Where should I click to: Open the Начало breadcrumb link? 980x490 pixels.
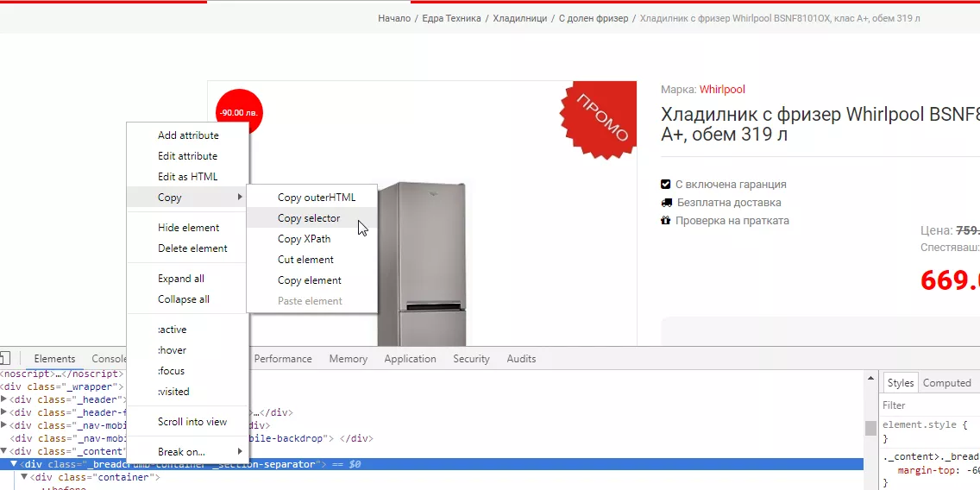click(x=393, y=18)
